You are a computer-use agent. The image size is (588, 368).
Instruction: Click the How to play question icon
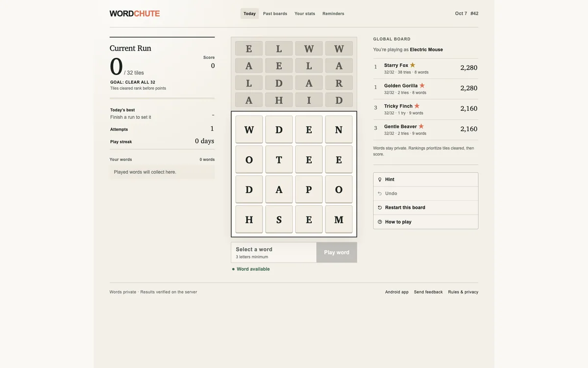(x=380, y=222)
